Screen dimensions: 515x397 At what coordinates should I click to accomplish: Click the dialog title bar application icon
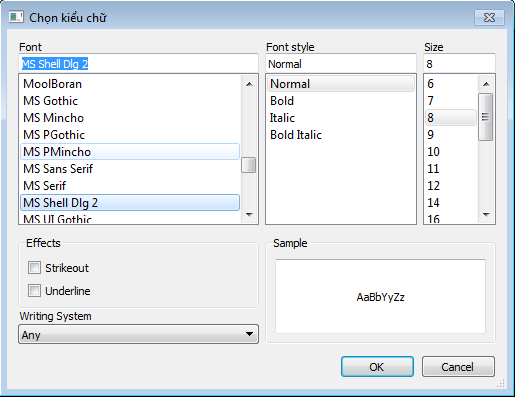(x=16, y=17)
